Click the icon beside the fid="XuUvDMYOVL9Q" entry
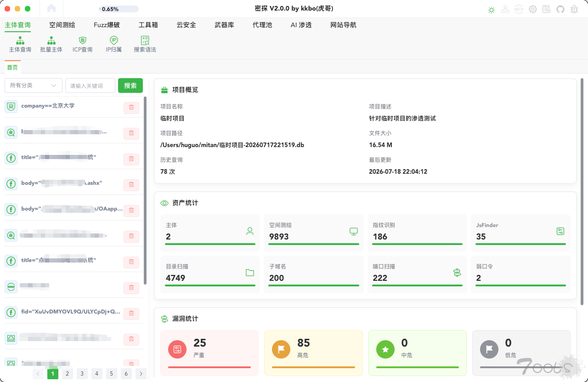 point(11,313)
